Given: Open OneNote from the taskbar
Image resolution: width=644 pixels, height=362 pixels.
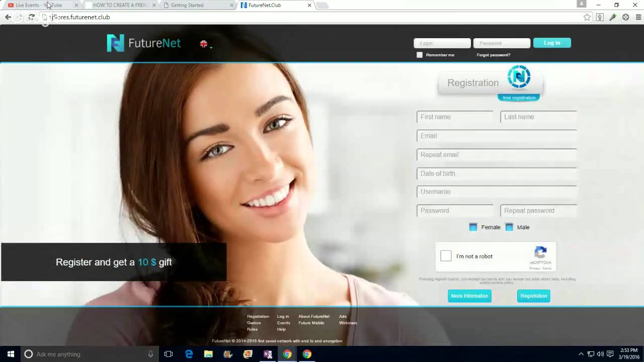Looking at the screenshot, I should [x=268, y=354].
